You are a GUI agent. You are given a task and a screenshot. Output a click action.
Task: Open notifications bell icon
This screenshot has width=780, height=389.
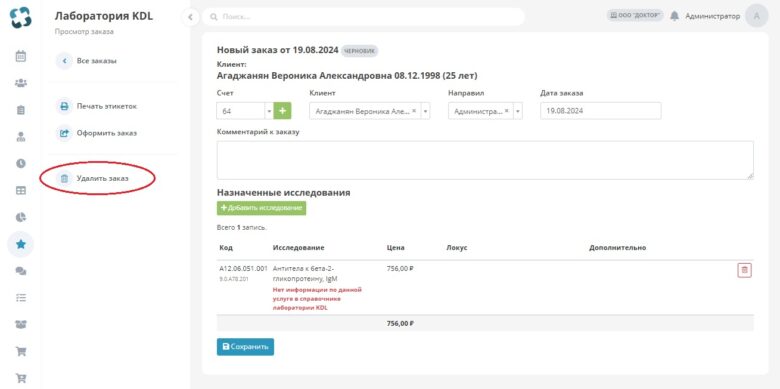674,16
